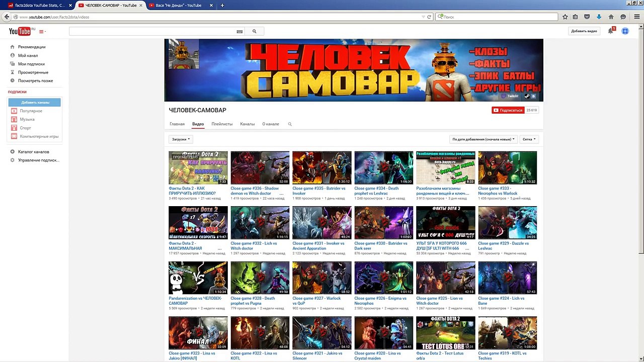Switch to Вася "Не Денди" browser tab
644x362 pixels.
coord(180,6)
